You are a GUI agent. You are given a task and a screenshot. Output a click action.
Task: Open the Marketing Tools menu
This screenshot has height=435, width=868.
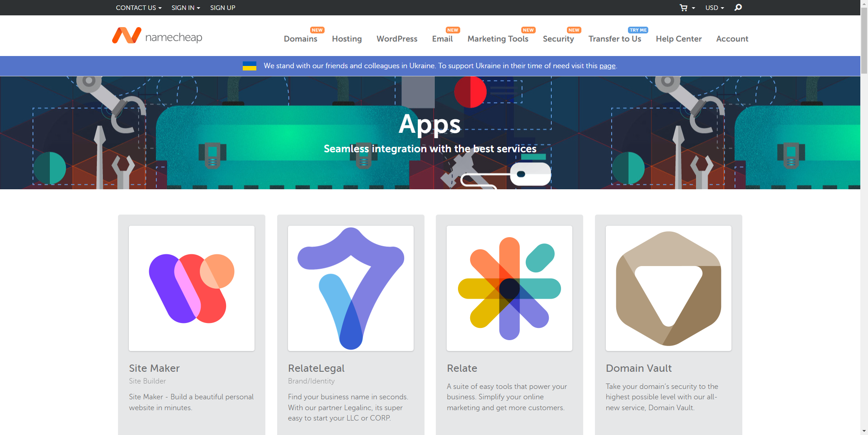[498, 39]
